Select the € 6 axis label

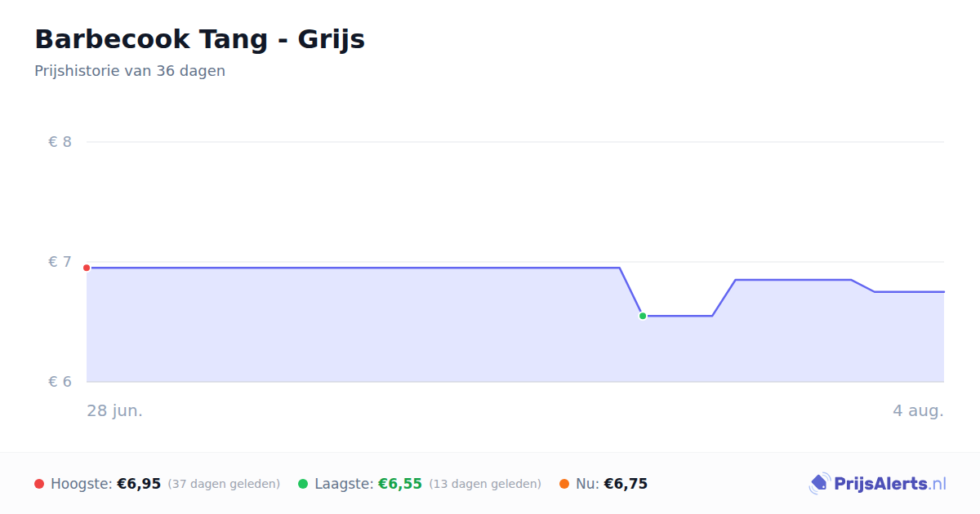pos(60,382)
